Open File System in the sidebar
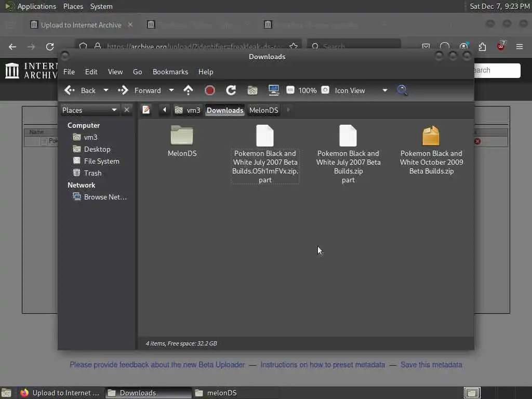This screenshot has width=532, height=399. pos(96,161)
